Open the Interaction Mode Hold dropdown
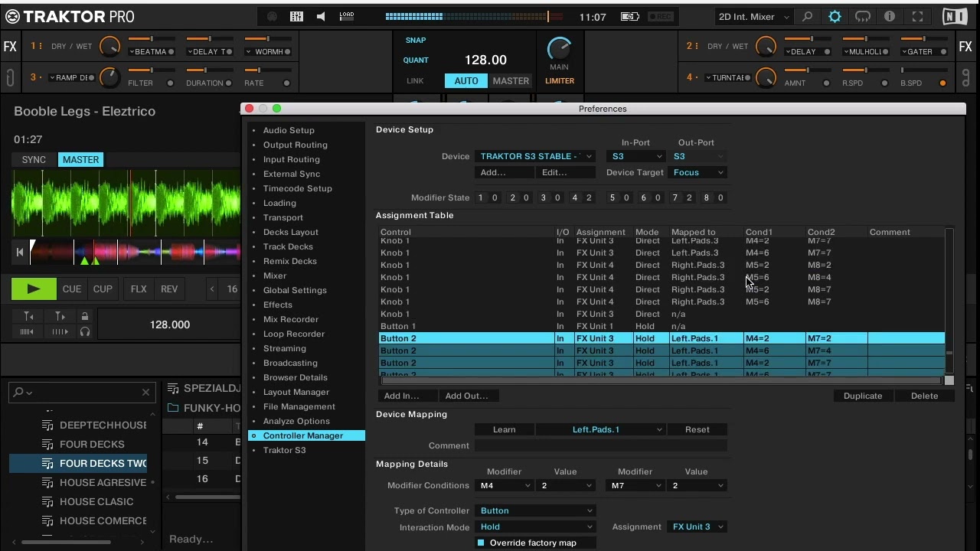This screenshot has height=551, width=980. (535, 527)
